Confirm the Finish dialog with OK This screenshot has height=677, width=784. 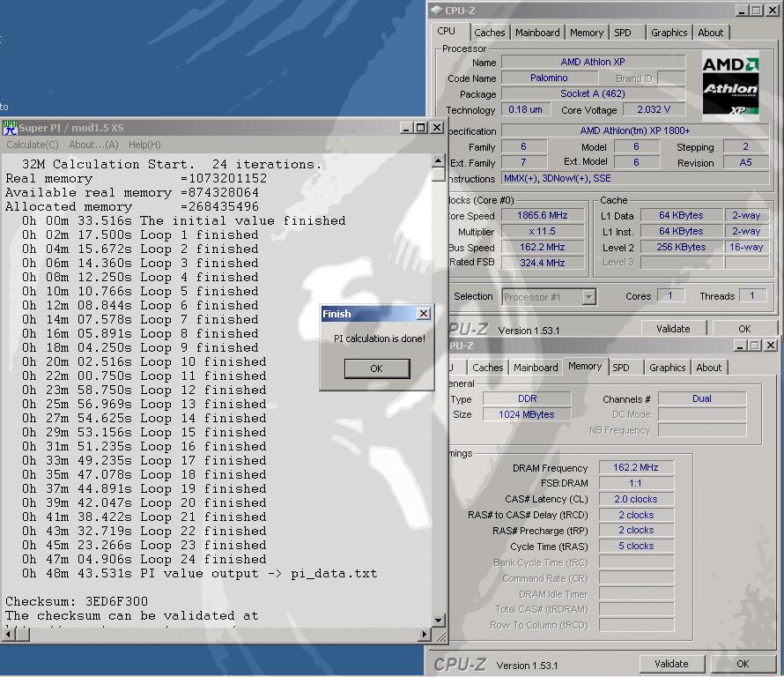click(377, 368)
